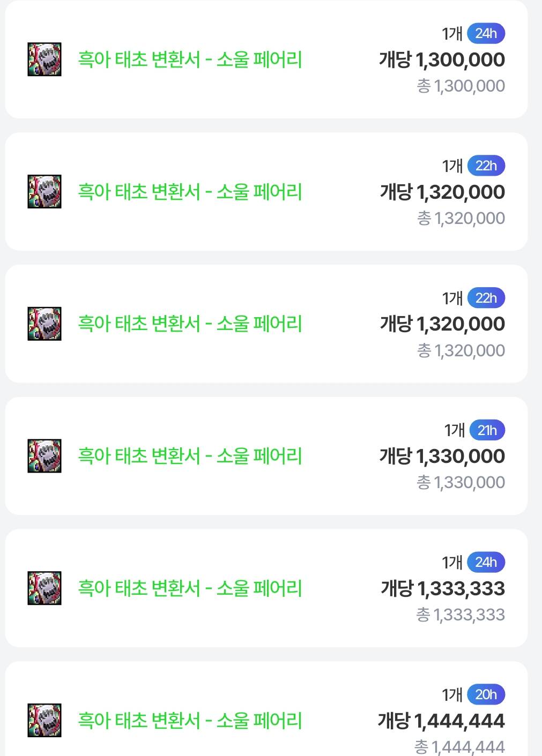Open the 소울 페어리 item name priced 1,333,333

(190, 588)
